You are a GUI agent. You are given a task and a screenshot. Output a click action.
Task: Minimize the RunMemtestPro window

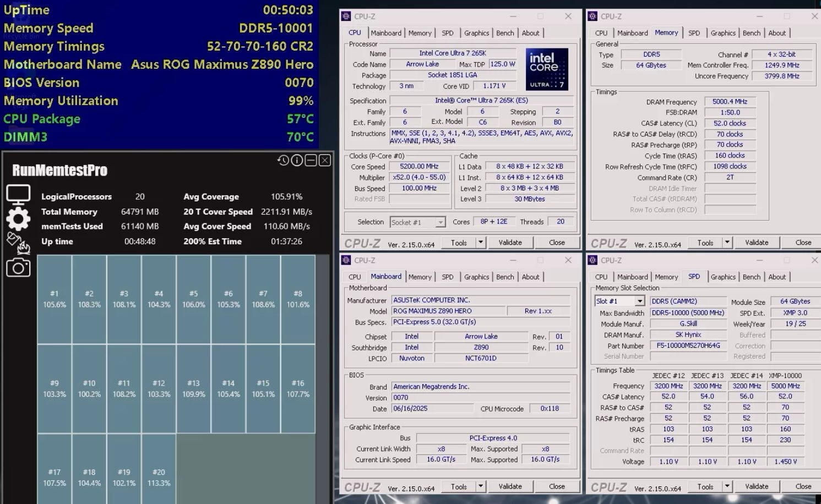[311, 160]
